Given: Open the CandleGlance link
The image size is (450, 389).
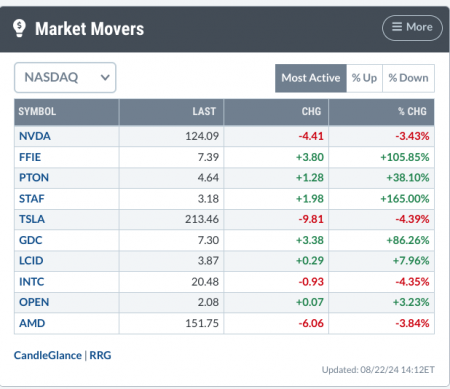Looking at the screenshot, I should click(48, 355).
